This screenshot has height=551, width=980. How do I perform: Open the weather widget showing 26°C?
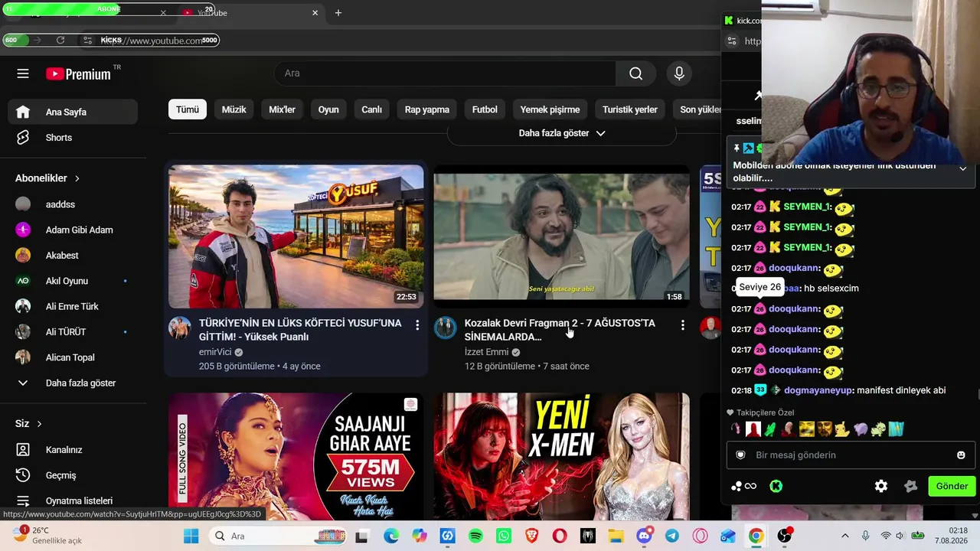[x=49, y=536]
